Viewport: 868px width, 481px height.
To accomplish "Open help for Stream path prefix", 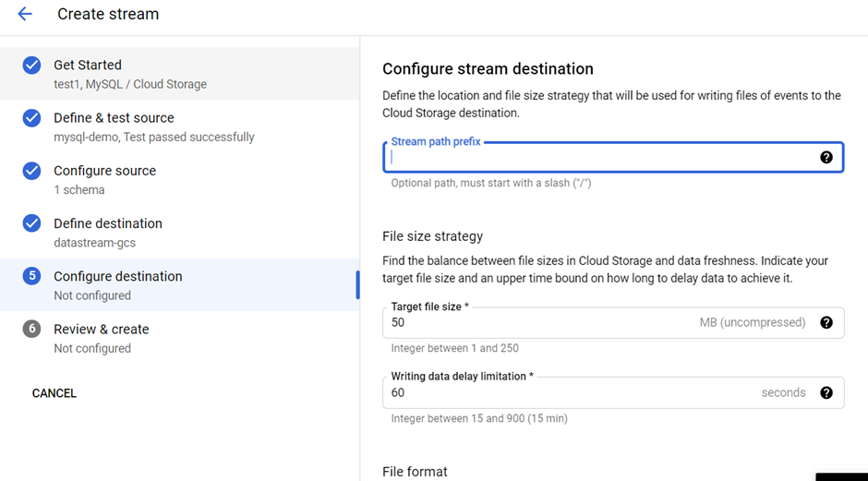I will click(826, 157).
